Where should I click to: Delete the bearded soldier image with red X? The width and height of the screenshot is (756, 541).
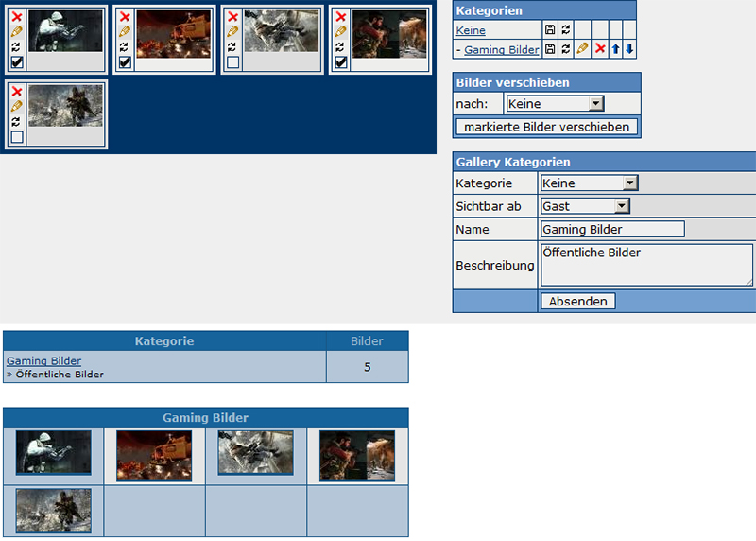341,17
